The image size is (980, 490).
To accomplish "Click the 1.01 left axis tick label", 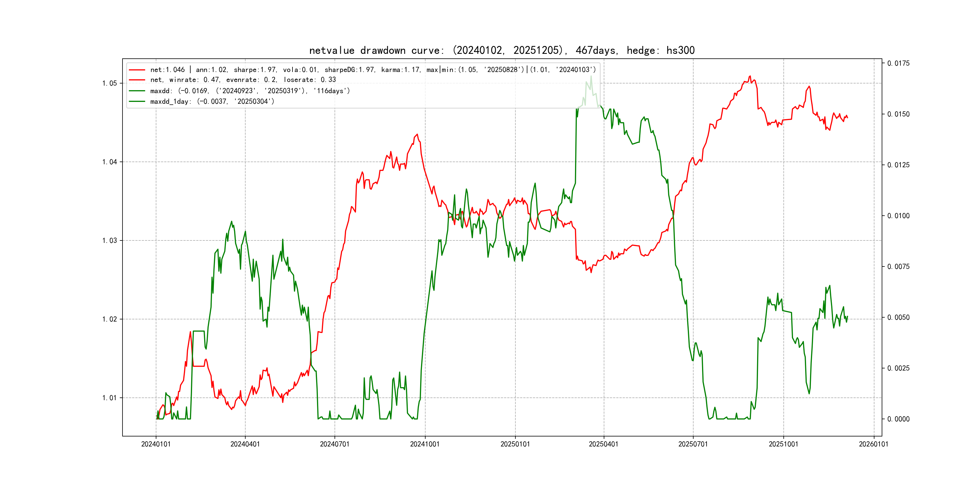I will pos(109,398).
